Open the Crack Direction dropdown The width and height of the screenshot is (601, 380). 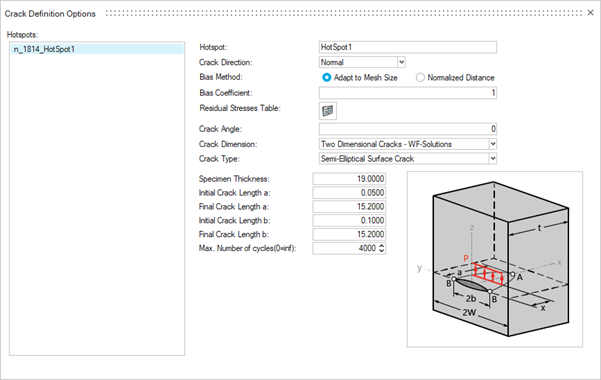tap(401, 62)
